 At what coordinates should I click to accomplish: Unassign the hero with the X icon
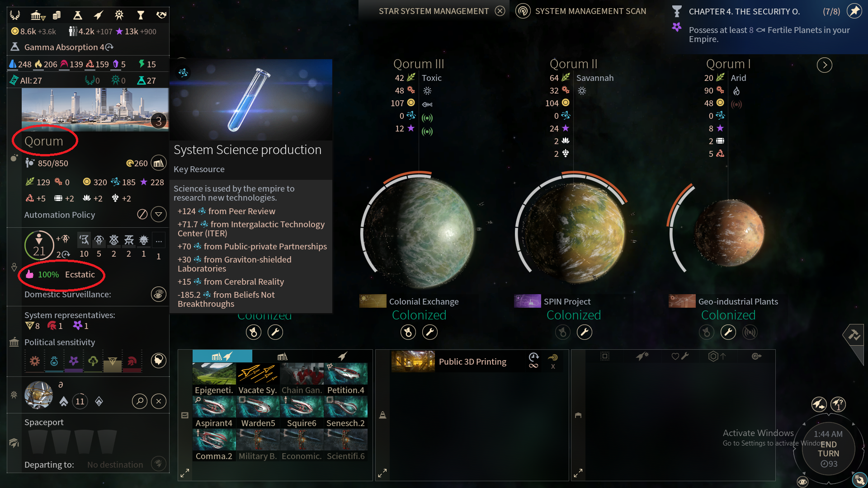pyautogui.click(x=159, y=401)
